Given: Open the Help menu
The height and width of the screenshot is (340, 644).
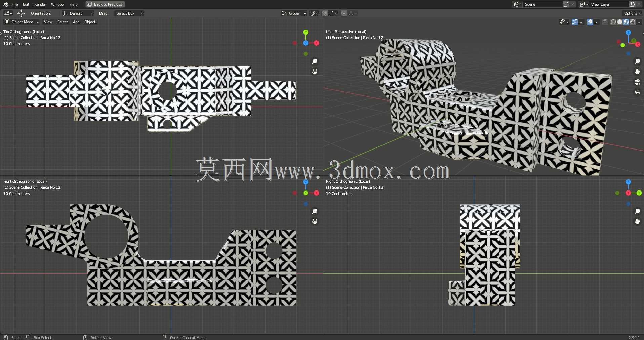Looking at the screenshot, I should pyautogui.click(x=73, y=4).
